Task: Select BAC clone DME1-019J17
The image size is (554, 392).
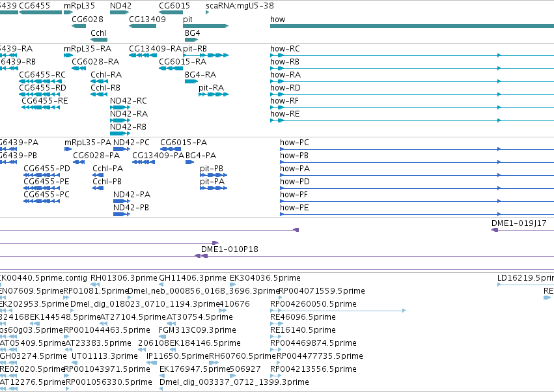Action: (x=519, y=223)
